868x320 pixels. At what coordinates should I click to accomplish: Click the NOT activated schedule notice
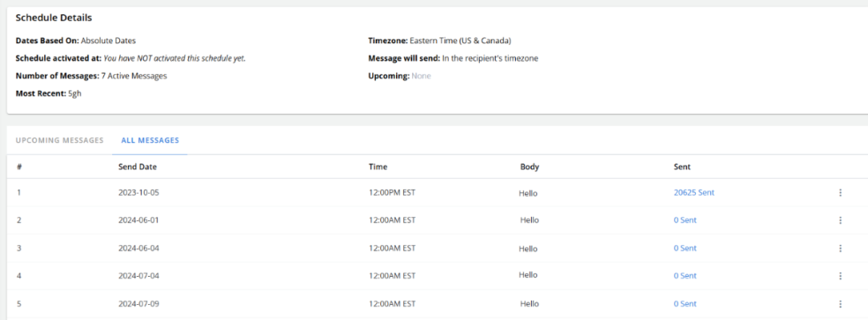point(175,58)
